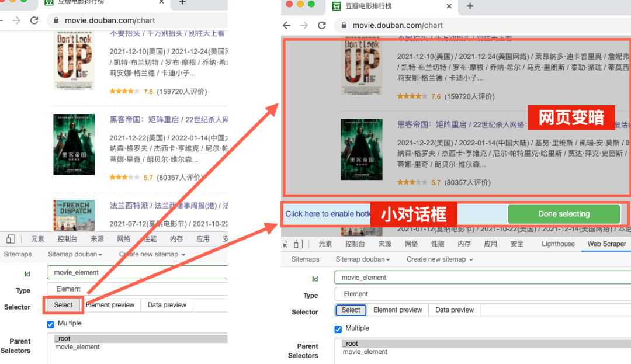Activate the inspect element icon in the right DevTools
This screenshot has height=364, width=631.
(x=285, y=244)
